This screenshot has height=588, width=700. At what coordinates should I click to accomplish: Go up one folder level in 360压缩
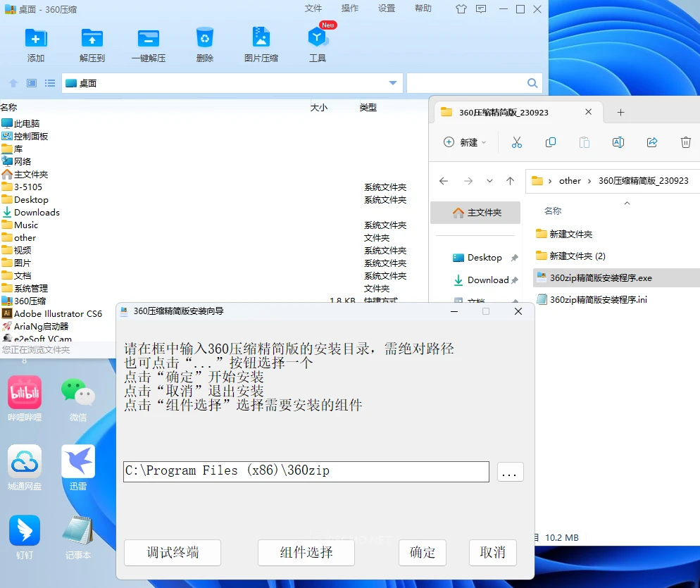coord(13,83)
